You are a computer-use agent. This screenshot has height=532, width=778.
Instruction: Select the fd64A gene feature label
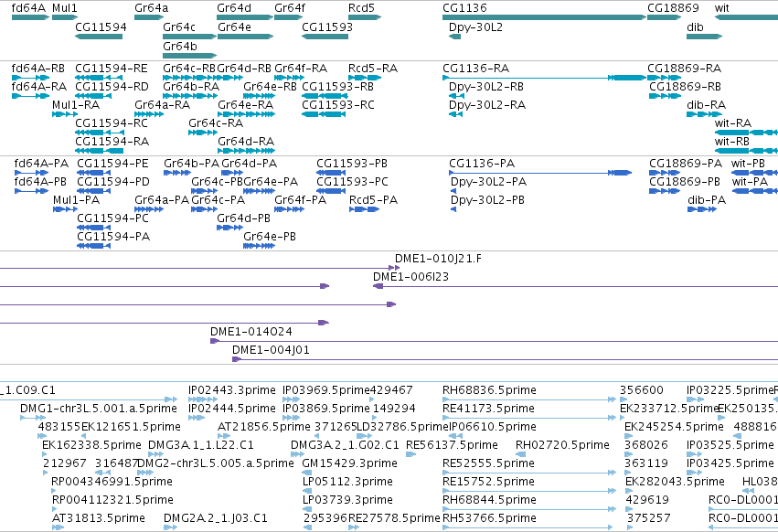tap(28, 8)
